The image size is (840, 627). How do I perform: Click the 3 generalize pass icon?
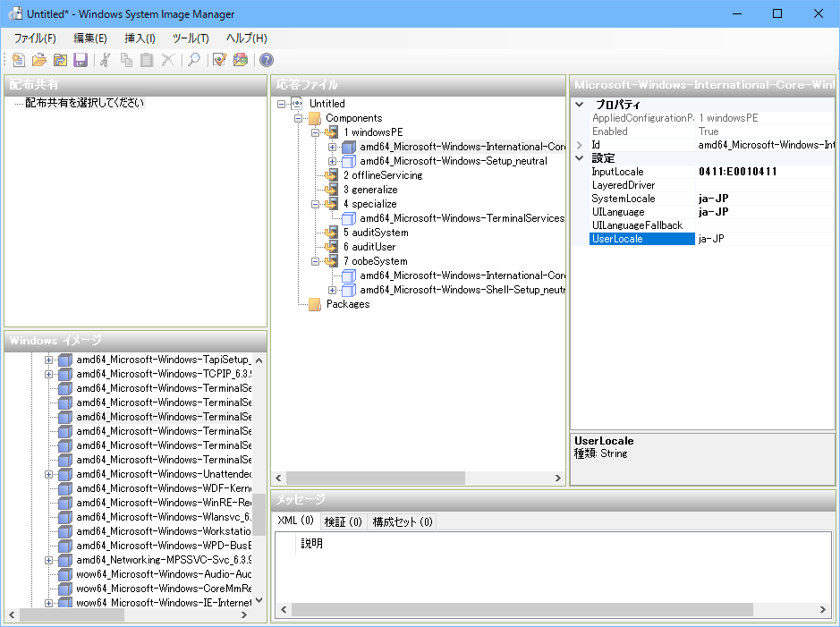[x=332, y=190]
